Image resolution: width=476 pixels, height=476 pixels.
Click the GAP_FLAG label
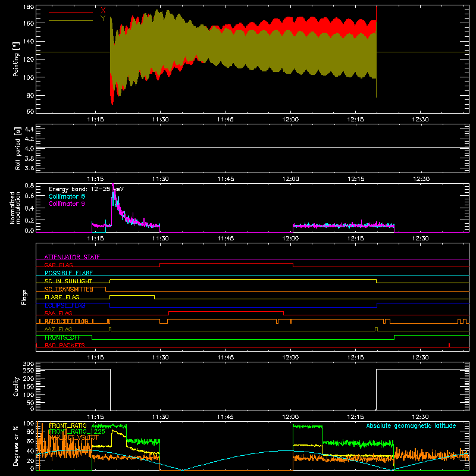coord(58,265)
